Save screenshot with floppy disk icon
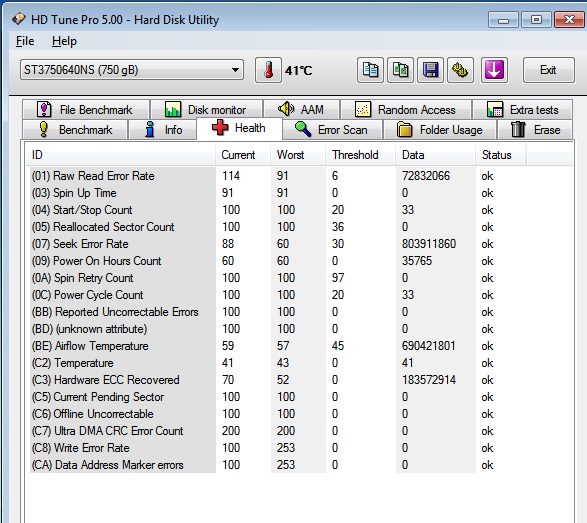 [x=431, y=70]
